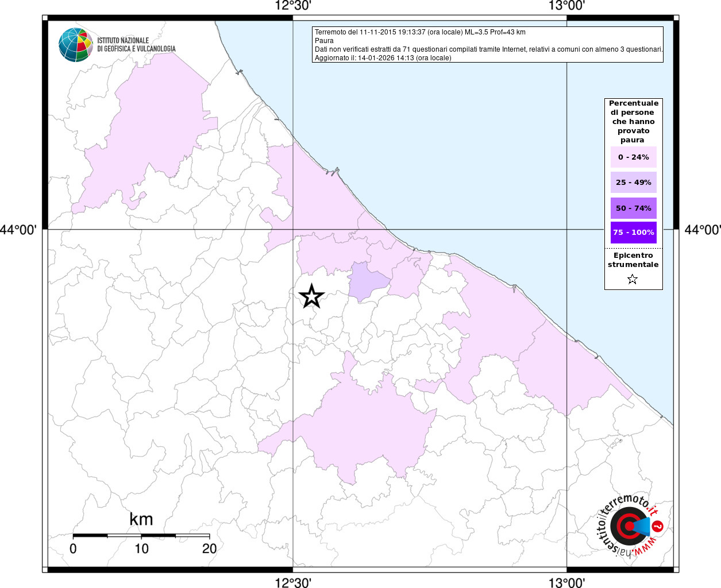Click the top 12°30' longitude label

coord(293,6)
